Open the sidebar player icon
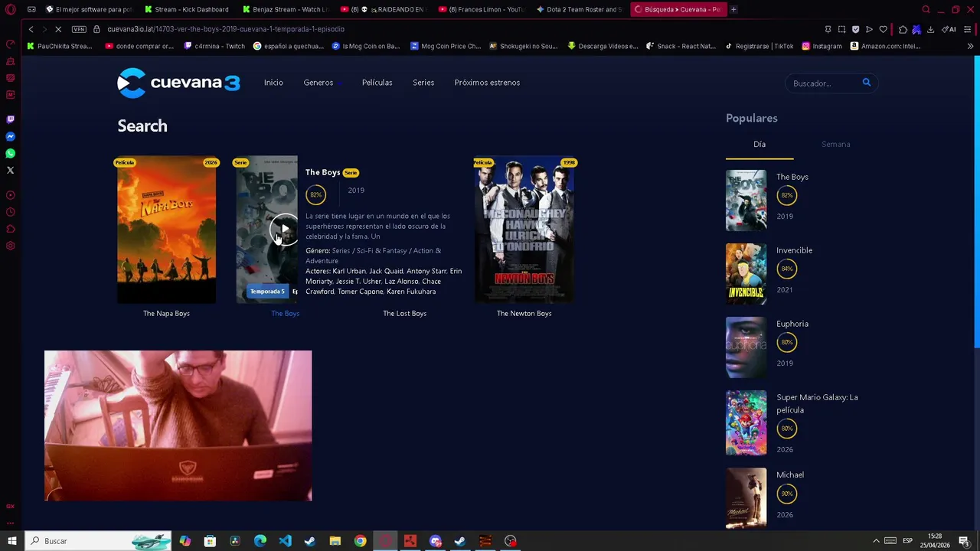 11,195
